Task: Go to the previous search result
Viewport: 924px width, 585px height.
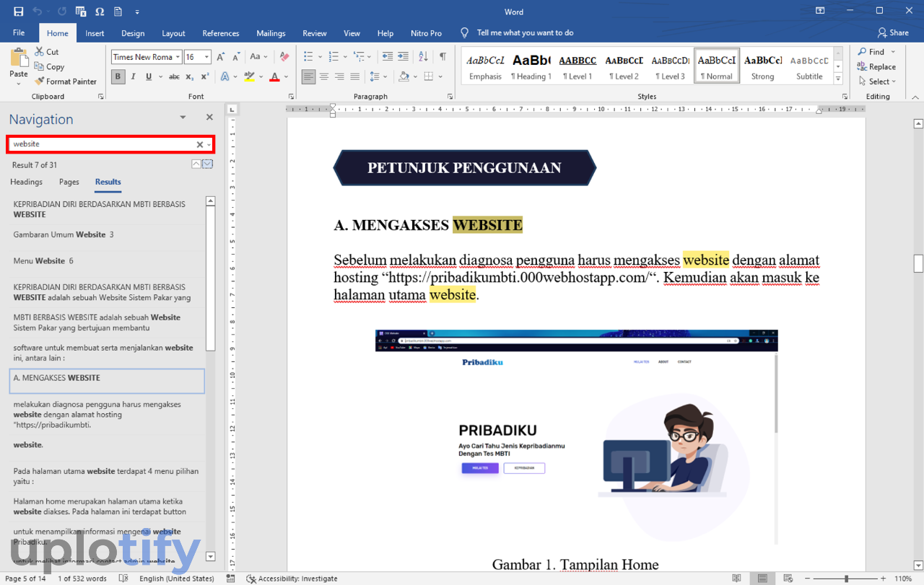Action: (x=196, y=164)
